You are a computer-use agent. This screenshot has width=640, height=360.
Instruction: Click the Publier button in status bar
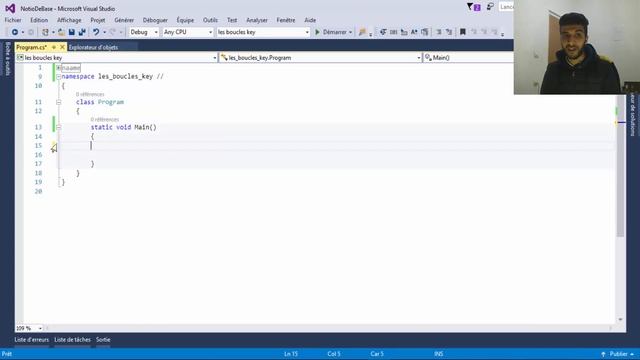pos(618,354)
